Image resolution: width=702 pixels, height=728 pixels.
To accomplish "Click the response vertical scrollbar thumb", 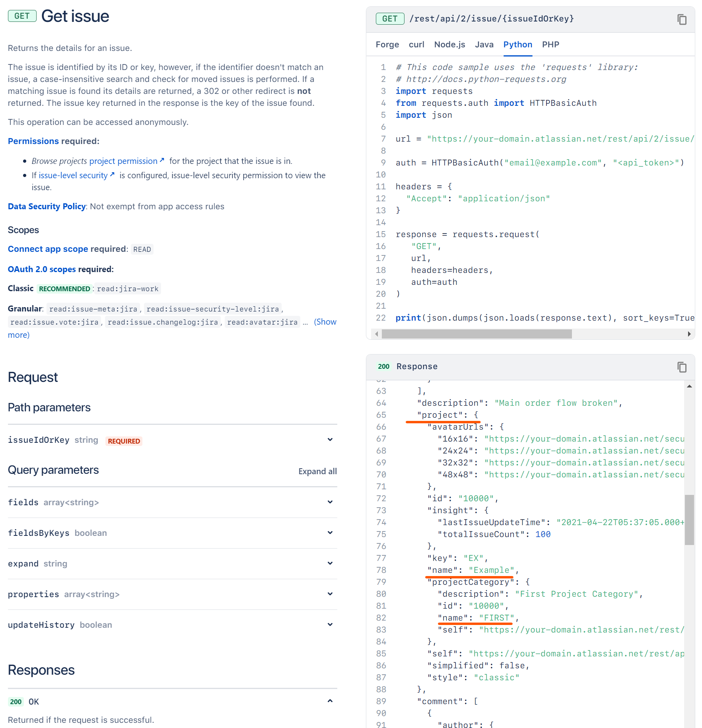I will (x=689, y=520).
